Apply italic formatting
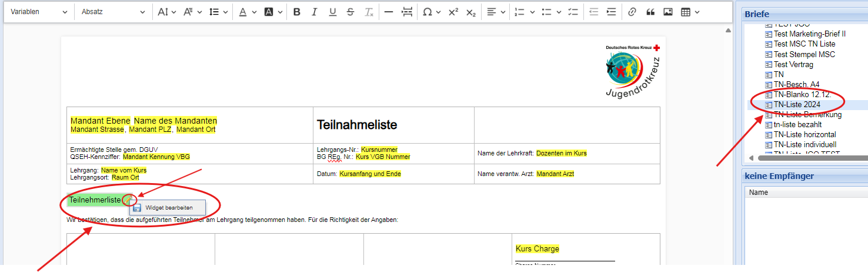Image resolution: width=868 pixels, height=272 pixels. point(315,12)
